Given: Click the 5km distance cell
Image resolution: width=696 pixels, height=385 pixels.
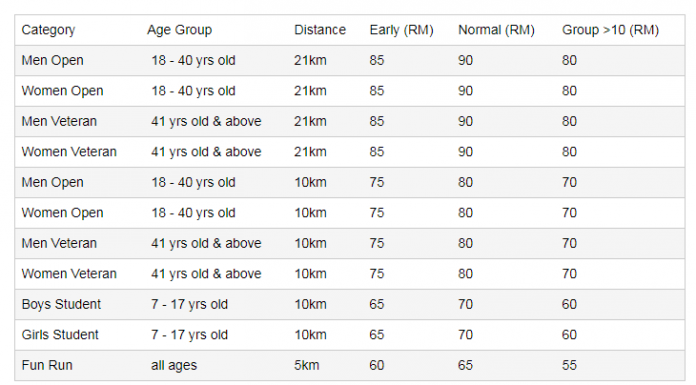Looking at the screenshot, I should point(306,365).
